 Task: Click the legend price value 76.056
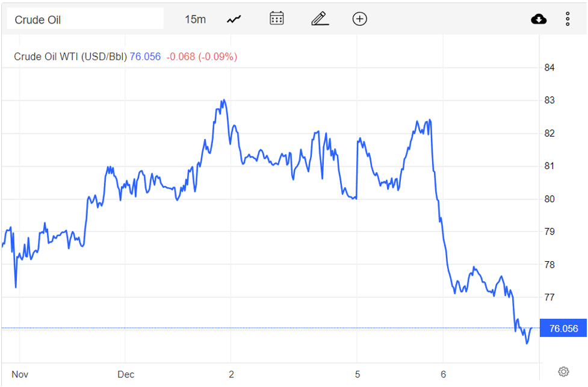point(145,57)
